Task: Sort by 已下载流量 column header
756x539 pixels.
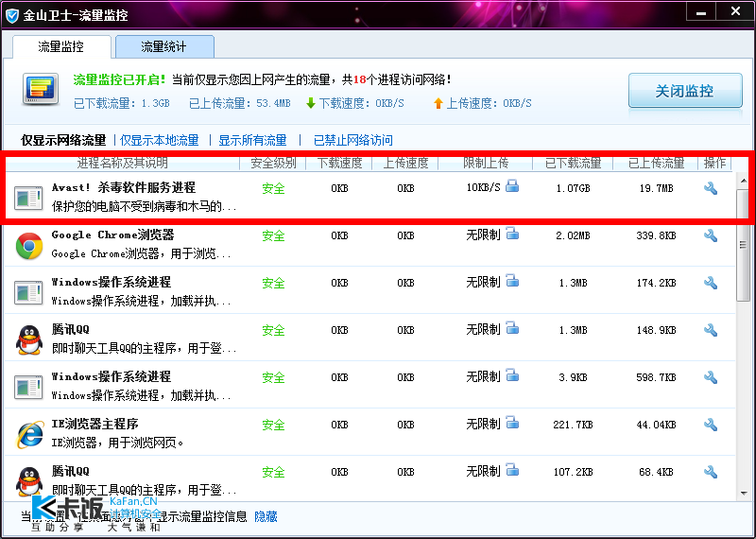Action: (573, 163)
